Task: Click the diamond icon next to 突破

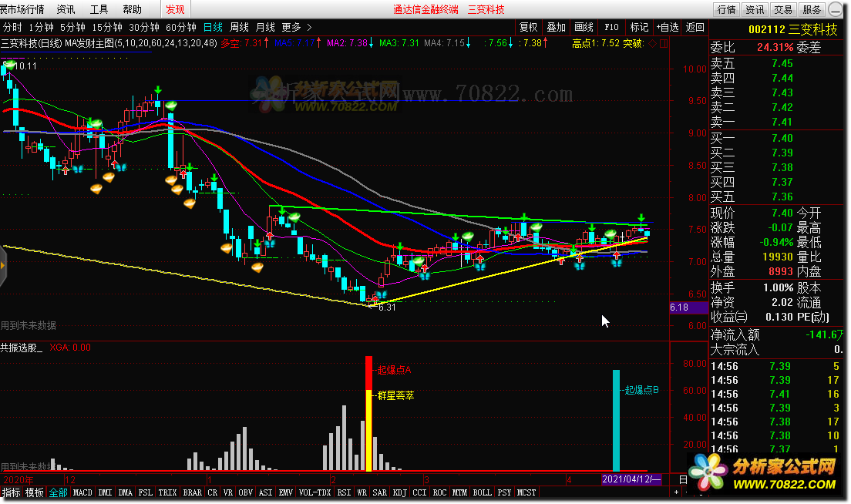Action: click(652, 43)
